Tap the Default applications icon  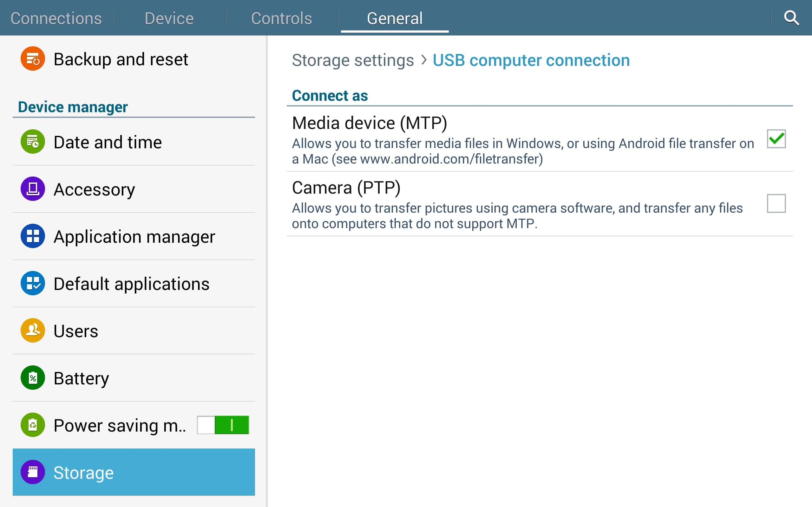[33, 283]
